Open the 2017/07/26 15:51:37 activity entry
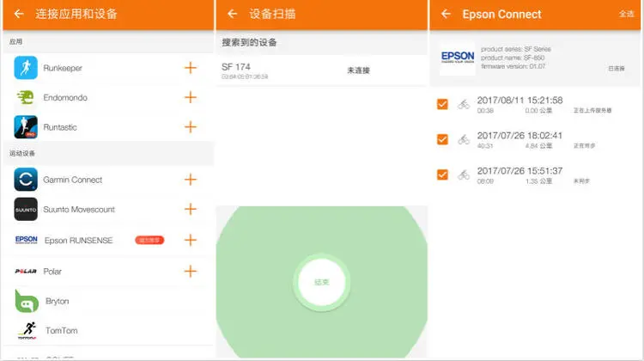The height and width of the screenshot is (361, 644). pyautogui.click(x=535, y=175)
